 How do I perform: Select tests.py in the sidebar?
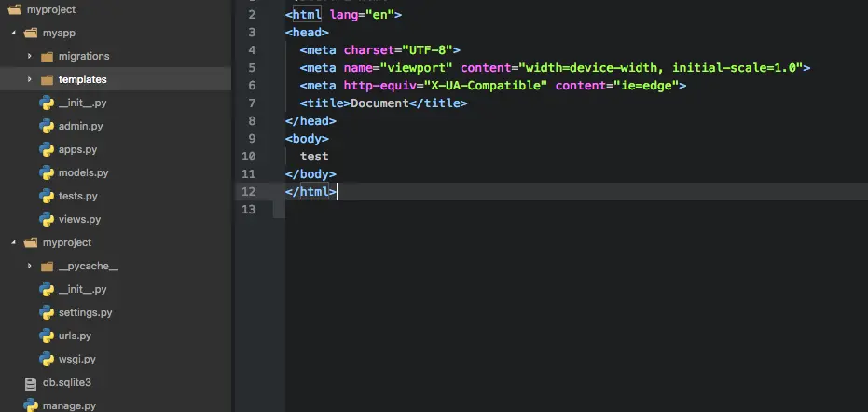pyautogui.click(x=78, y=196)
